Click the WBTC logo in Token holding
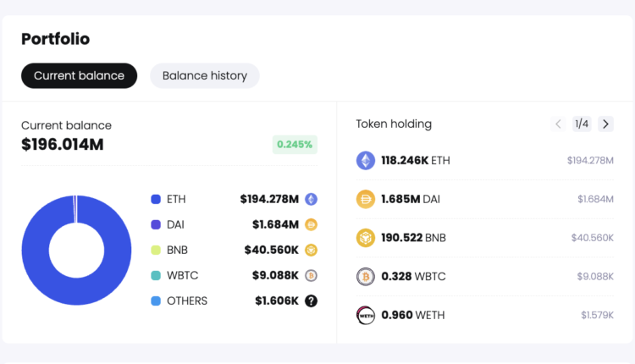 (x=365, y=276)
